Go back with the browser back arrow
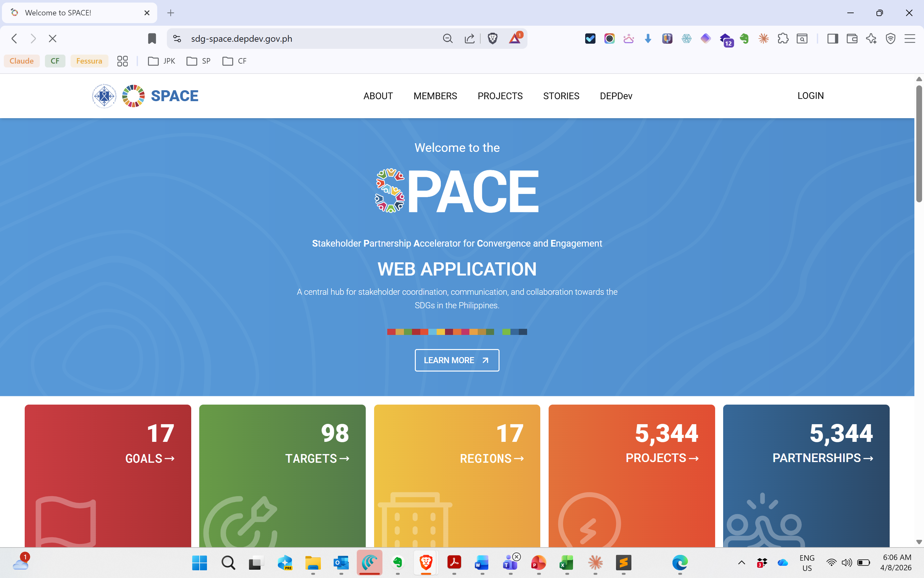 [14, 39]
